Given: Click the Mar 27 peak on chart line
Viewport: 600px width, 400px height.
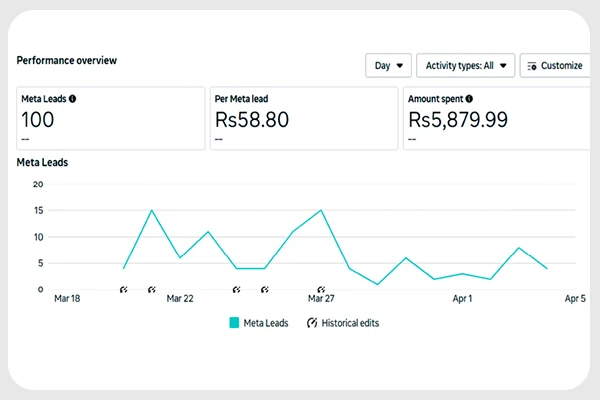Looking at the screenshot, I should tap(321, 210).
